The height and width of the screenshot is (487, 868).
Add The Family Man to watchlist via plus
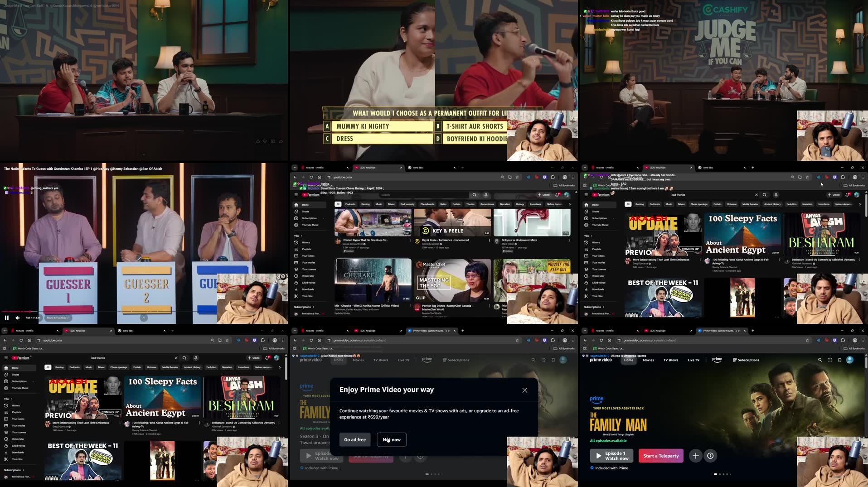click(x=695, y=456)
